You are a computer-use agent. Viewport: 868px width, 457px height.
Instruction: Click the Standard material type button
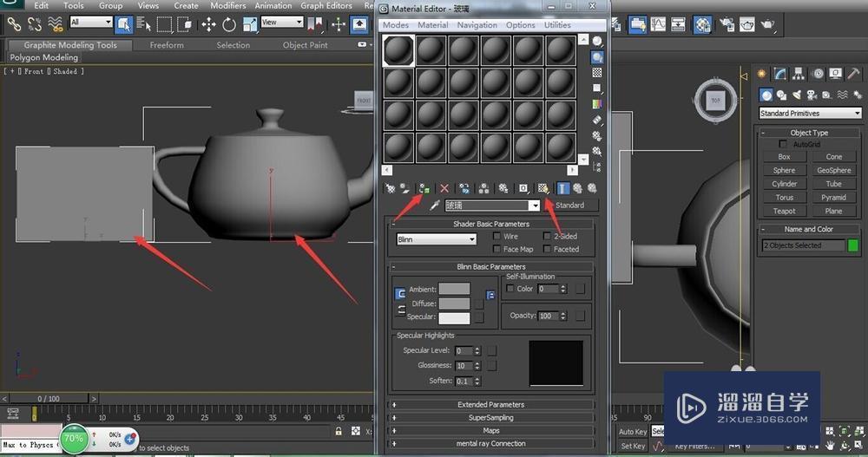569,206
